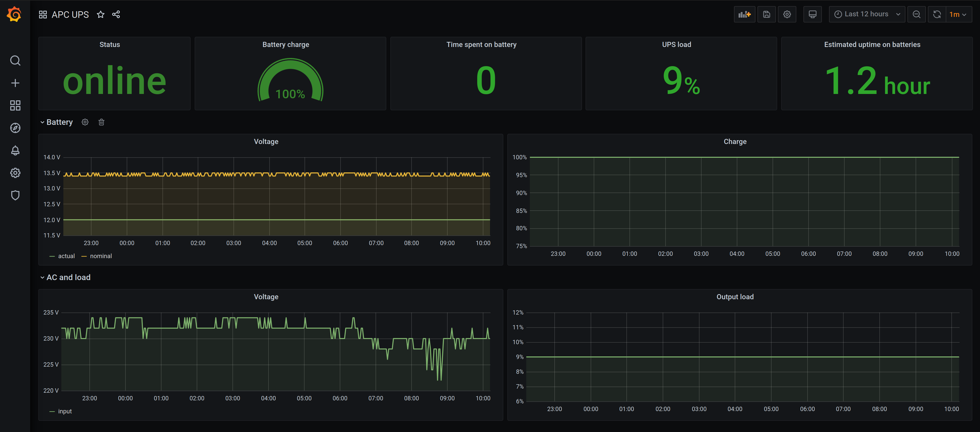
Task: Delete the Battery row with trash icon
Action: pos(101,122)
